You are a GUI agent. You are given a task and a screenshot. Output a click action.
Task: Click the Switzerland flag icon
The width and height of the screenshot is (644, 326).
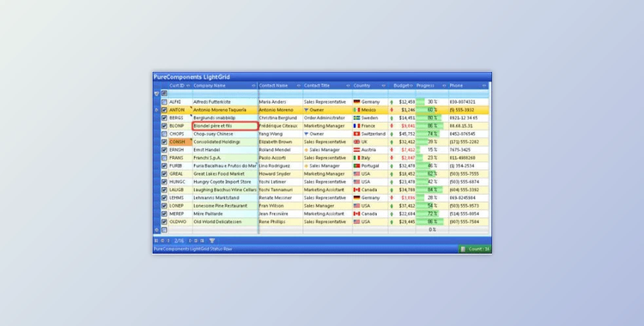356,134
